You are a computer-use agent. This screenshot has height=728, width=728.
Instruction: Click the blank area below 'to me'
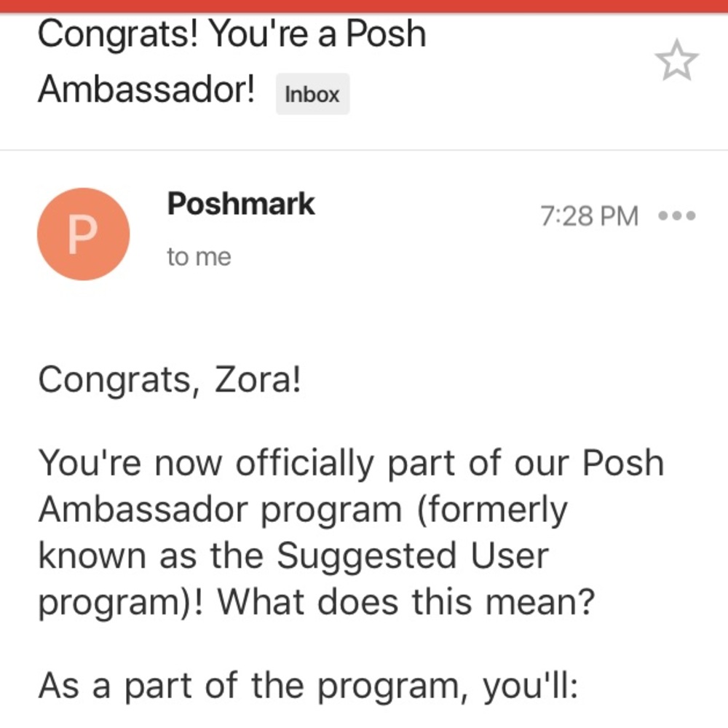coord(364,316)
